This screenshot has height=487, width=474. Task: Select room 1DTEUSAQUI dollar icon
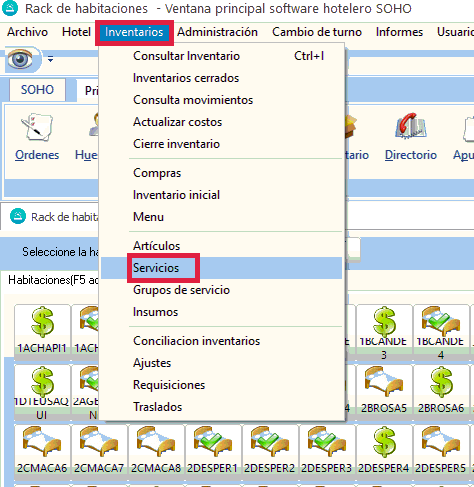click(x=42, y=382)
